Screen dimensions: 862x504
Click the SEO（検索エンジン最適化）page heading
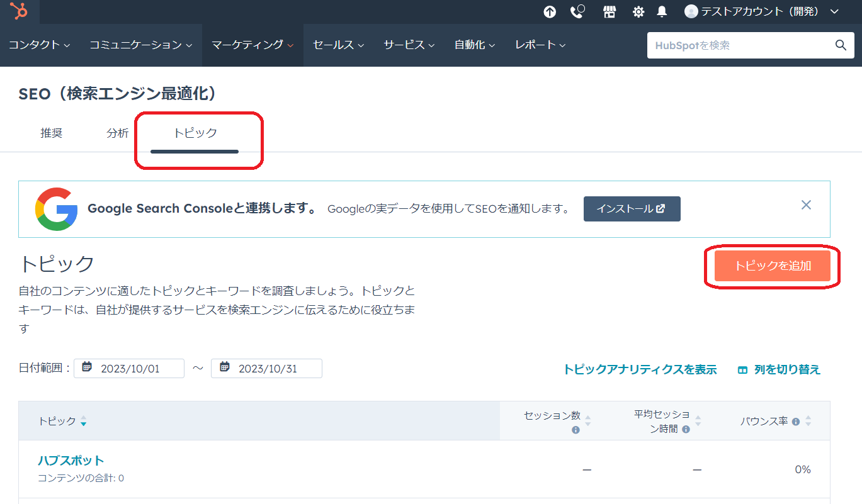pos(118,94)
